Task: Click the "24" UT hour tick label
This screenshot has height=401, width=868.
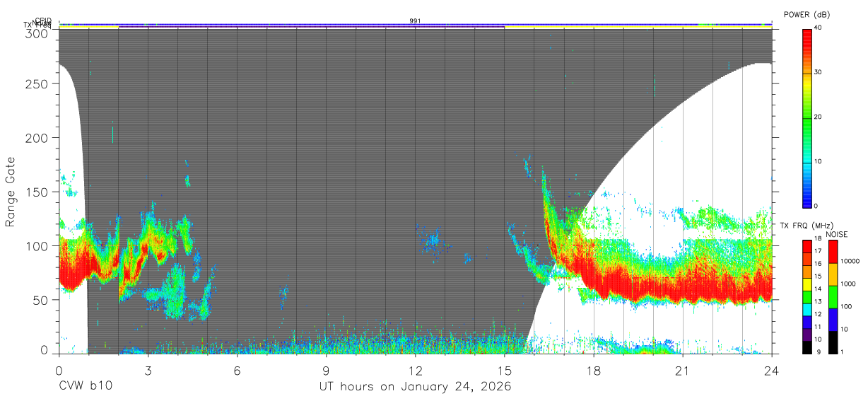Action: (771, 370)
